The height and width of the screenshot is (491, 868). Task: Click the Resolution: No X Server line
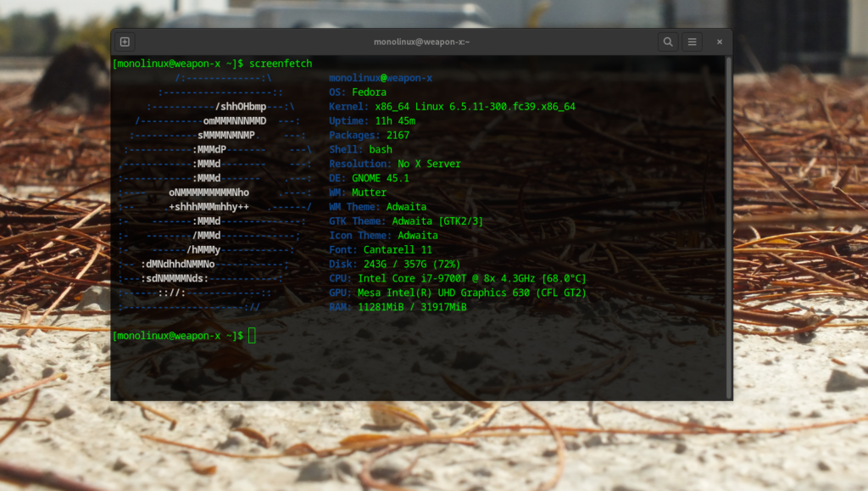pyautogui.click(x=395, y=164)
